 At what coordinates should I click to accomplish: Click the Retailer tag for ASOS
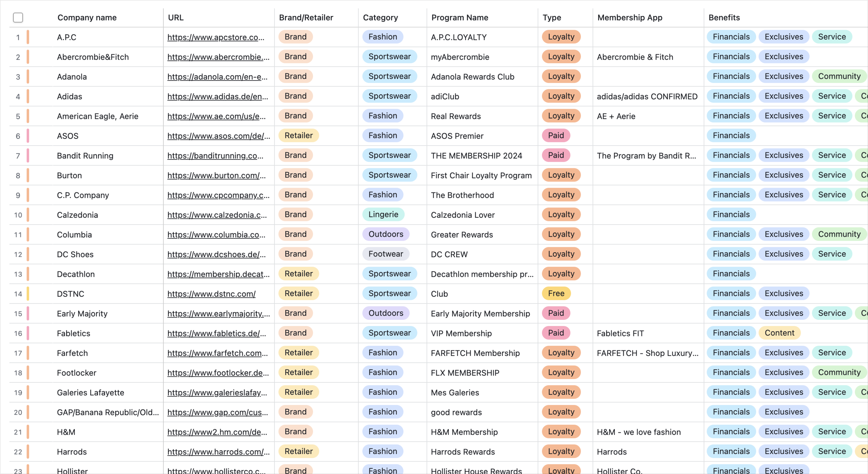point(299,135)
